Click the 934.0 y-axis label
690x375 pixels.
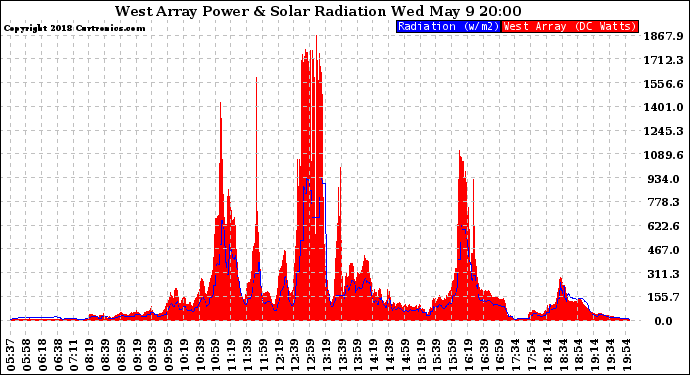click(664, 179)
